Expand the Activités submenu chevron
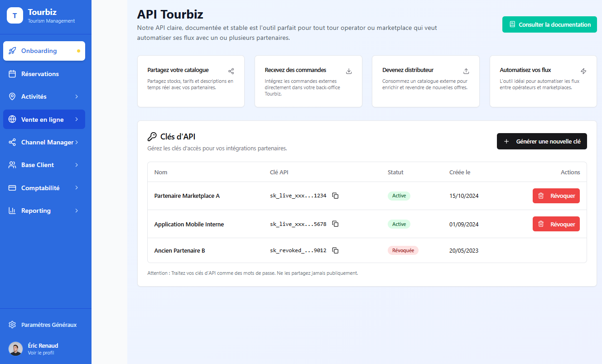 pyautogui.click(x=77, y=96)
